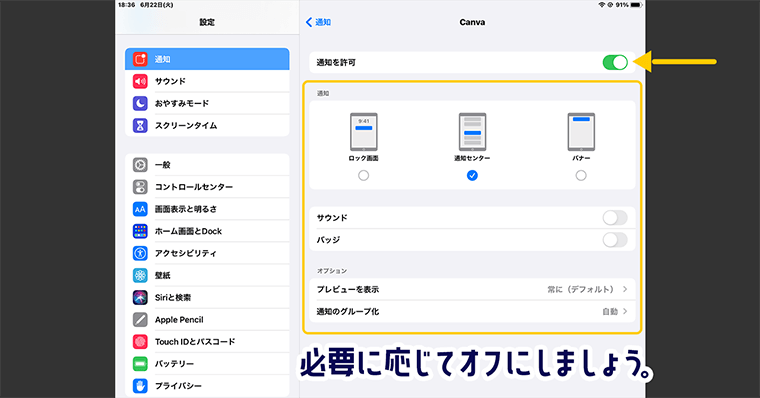Open Apple Pencil settings row

[207, 319]
